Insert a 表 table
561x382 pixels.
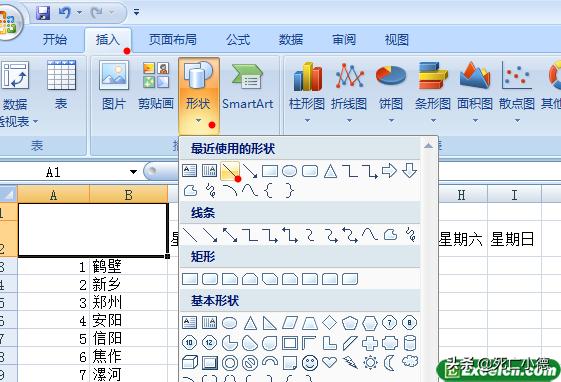[x=61, y=86]
